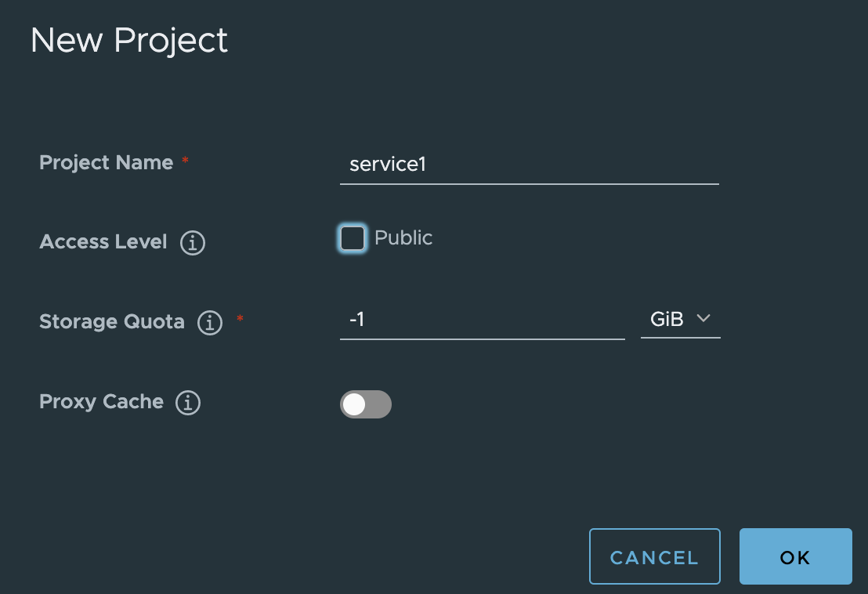
Task: Click the CANCEL button
Action: click(655, 556)
